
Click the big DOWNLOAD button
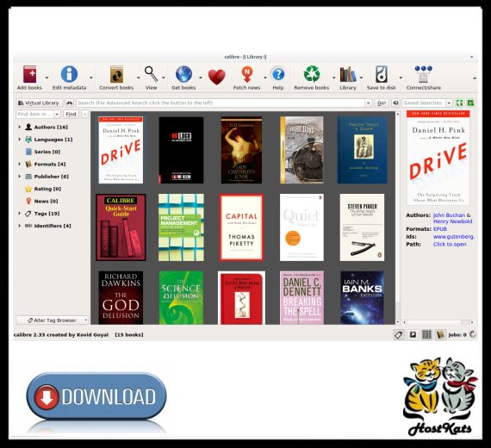[96, 396]
